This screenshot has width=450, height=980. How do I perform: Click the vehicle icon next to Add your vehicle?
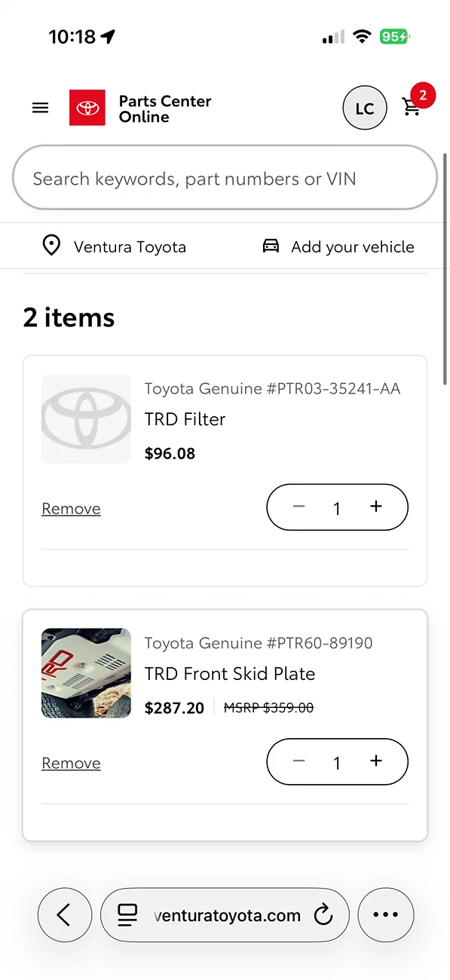[x=271, y=246]
